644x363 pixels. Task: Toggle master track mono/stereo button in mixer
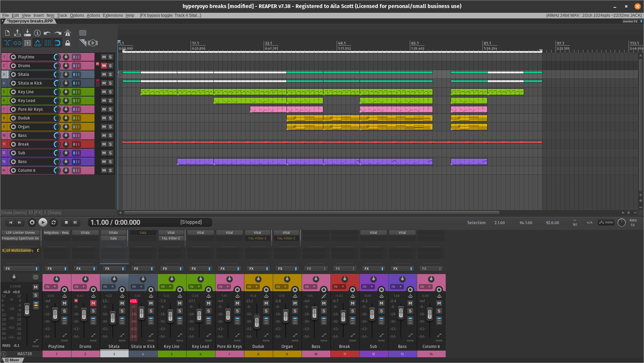point(36,277)
